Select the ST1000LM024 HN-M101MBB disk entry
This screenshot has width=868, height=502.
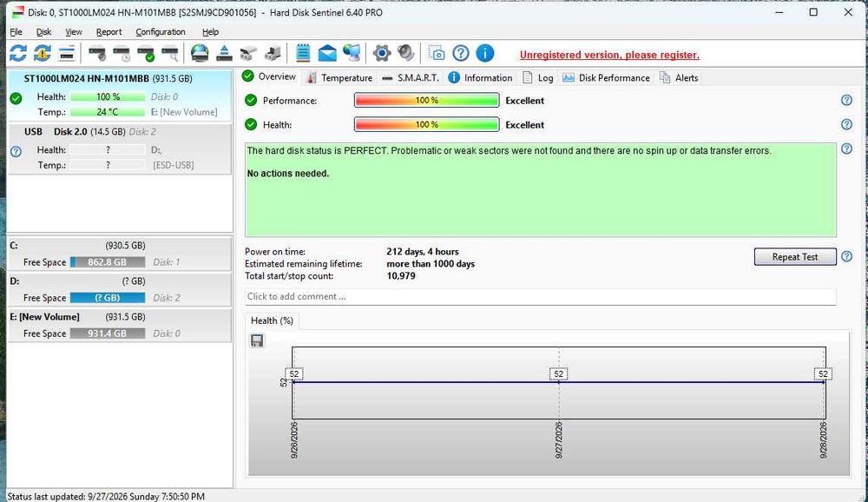[119, 96]
